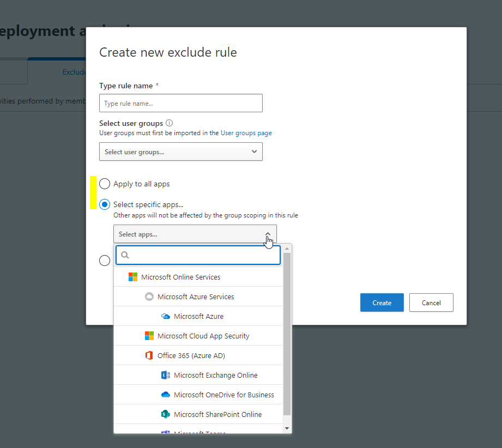Image resolution: width=502 pixels, height=448 pixels.
Task: Click the Create button
Action: pyautogui.click(x=382, y=302)
